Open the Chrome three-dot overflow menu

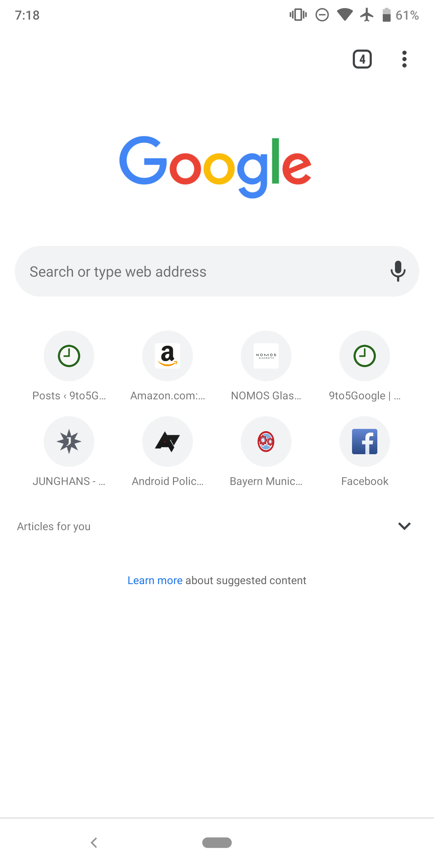coord(404,59)
